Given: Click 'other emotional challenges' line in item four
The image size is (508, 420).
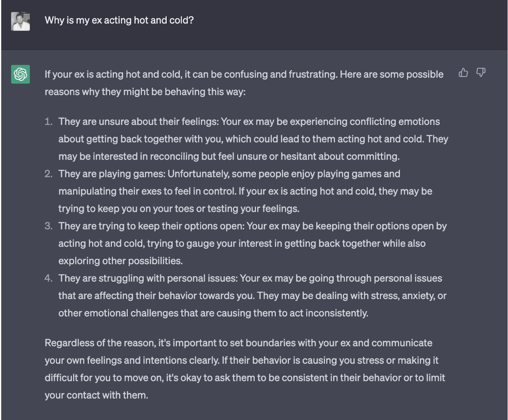Looking at the screenshot, I should 213,313.
